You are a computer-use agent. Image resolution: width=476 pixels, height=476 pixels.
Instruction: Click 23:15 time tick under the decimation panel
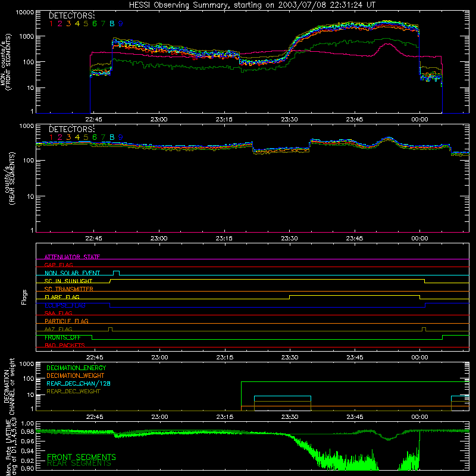(225, 417)
